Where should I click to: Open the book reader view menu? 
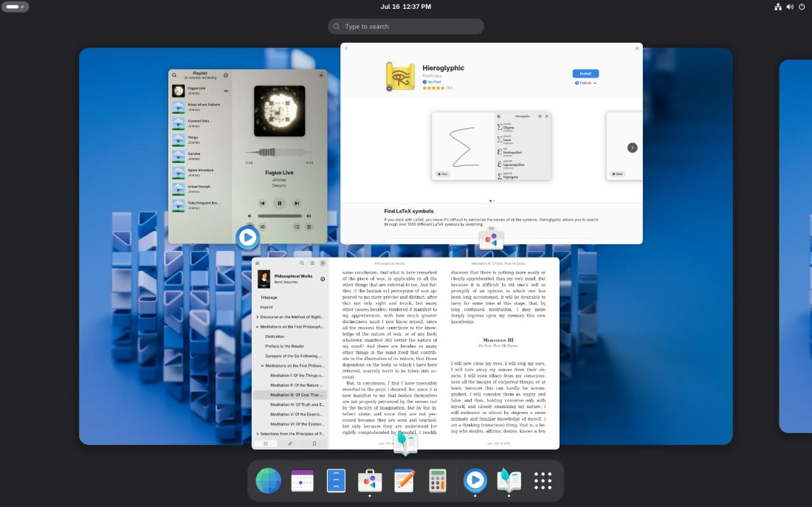(312, 263)
